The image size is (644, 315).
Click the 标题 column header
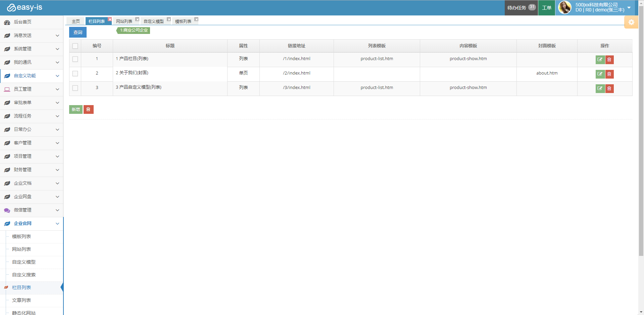coord(170,46)
